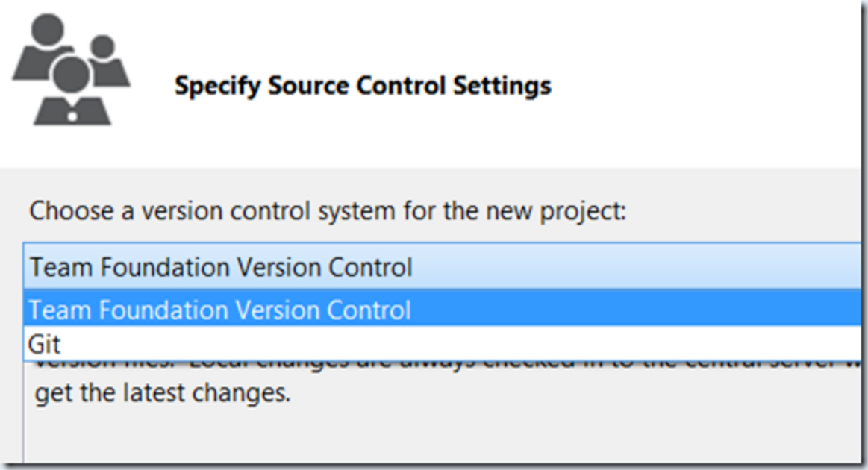This screenshot has height=470, width=868.
Task: Click the front person figure in team icon
Action: point(72,91)
